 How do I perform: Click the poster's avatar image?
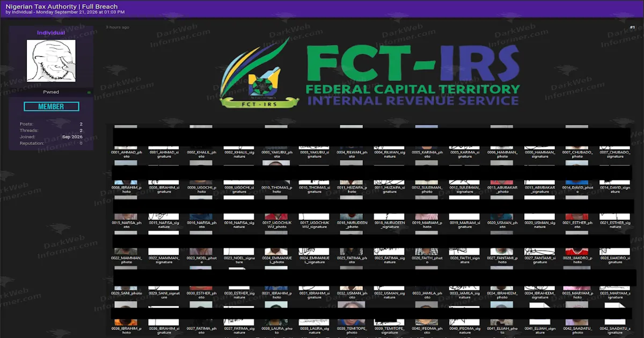coord(51,61)
